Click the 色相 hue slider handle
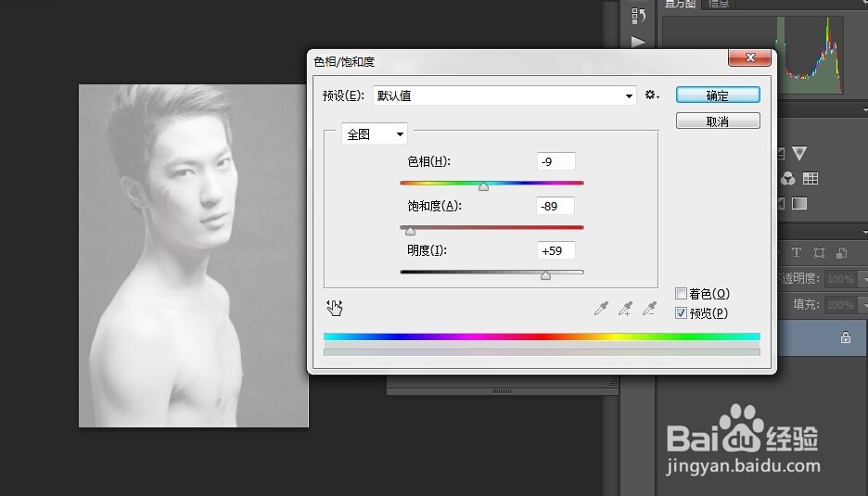This screenshot has height=496, width=868. [483, 187]
